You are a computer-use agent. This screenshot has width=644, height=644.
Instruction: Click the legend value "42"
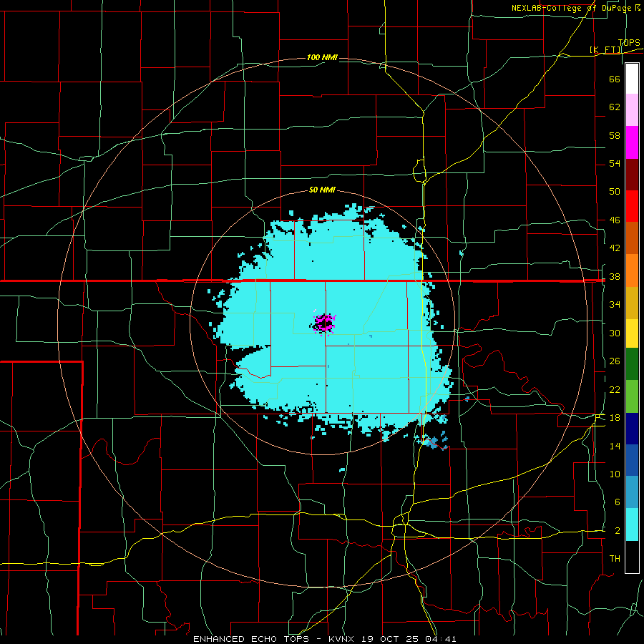tap(615, 248)
